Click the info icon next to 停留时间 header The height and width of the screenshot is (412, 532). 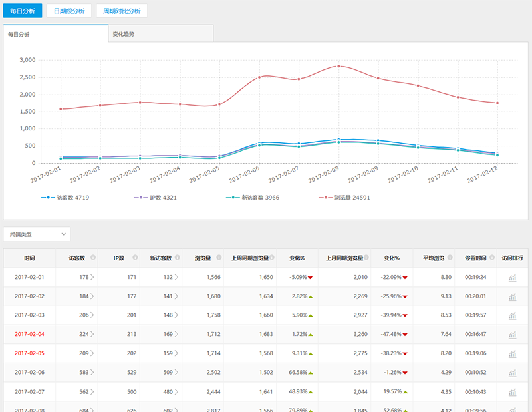(490, 258)
